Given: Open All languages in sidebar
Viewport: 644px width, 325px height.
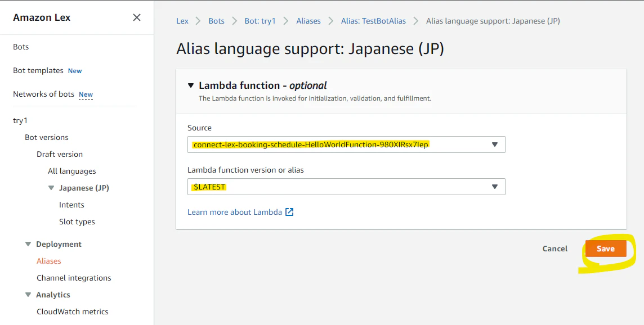Looking at the screenshot, I should pos(72,171).
